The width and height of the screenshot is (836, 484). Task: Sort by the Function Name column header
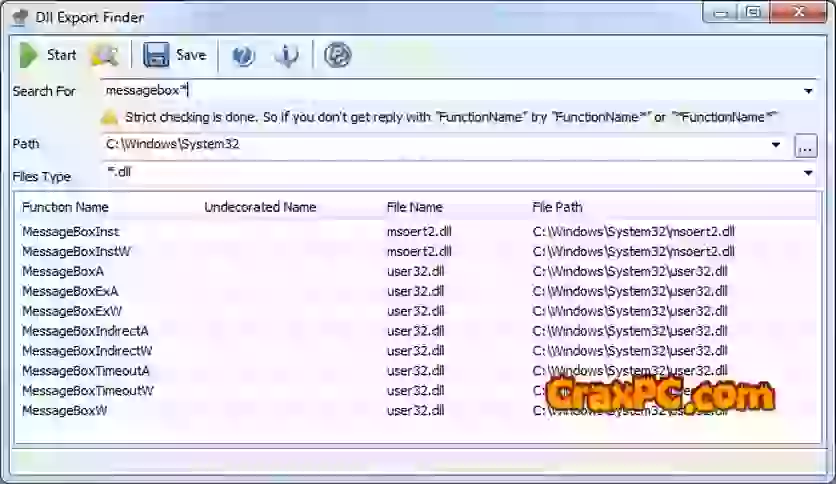click(x=65, y=207)
